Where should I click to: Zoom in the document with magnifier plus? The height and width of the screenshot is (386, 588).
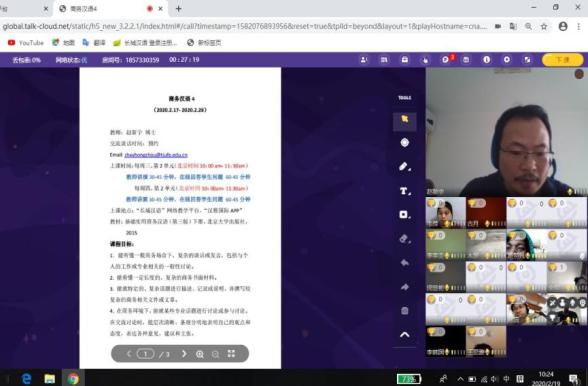tap(200, 354)
